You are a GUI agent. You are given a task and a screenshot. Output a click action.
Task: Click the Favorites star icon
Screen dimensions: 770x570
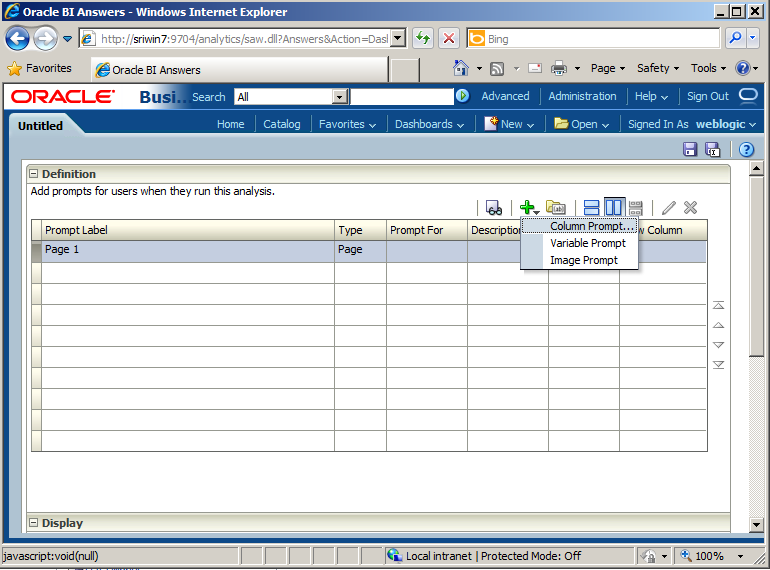pos(15,68)
